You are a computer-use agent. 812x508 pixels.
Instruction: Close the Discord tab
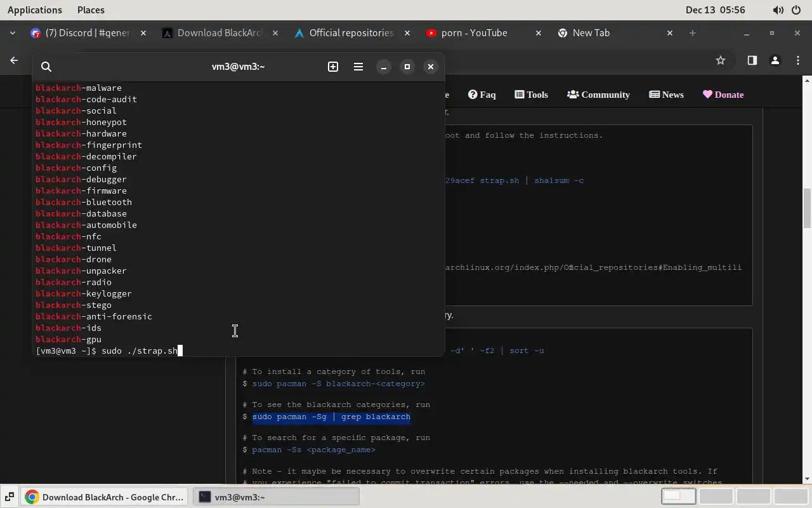pyautogui.click(x=143, y=33)
